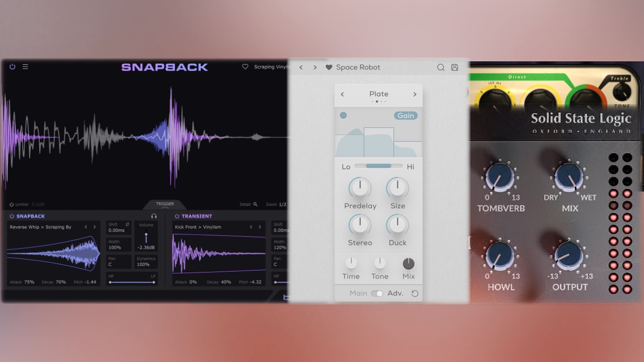The width and height of the screenshot is (644, 362).
Task: Click the HOWL knob
Action: (500, 256)
